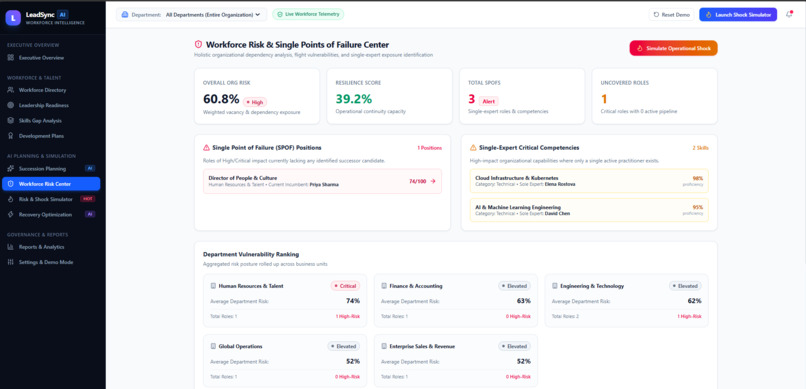The height and width of the screenshot is (389, 806).
Task: Click the Finance & Accounting building icon
Action: (x=384, y=286)
